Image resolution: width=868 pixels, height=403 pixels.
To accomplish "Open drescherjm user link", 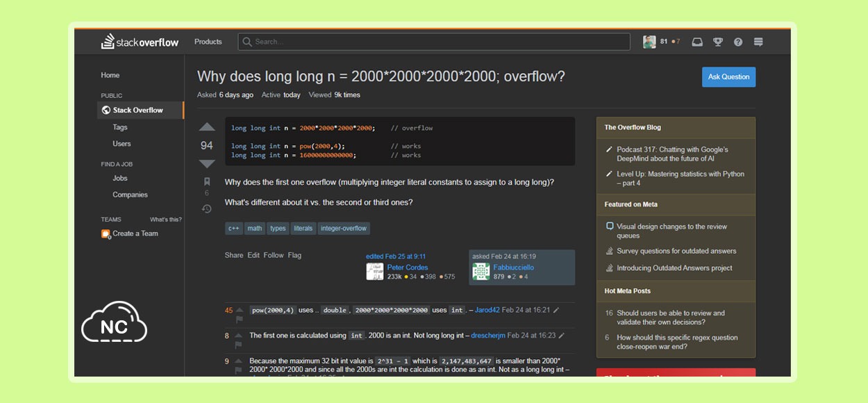I will tap(488, 336).
